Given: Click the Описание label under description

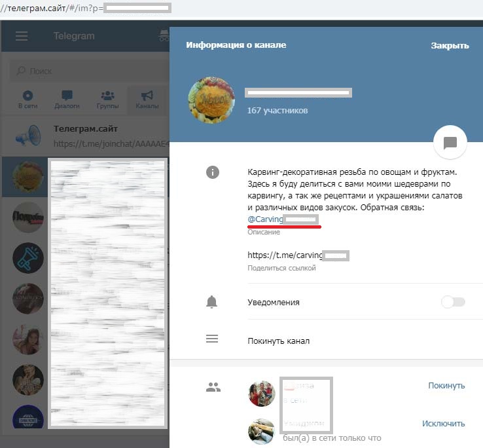Looking at the screenshot, I should 264,232.
